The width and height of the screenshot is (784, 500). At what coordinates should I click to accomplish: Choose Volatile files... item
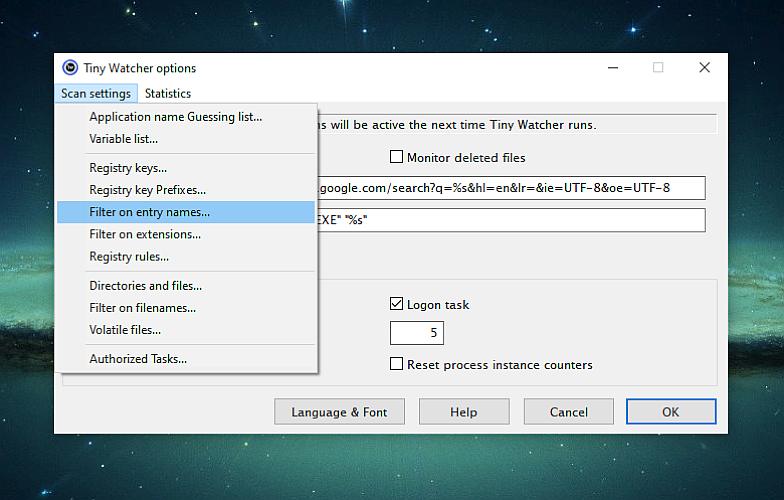pyautogui.click(x=186, y=330)
